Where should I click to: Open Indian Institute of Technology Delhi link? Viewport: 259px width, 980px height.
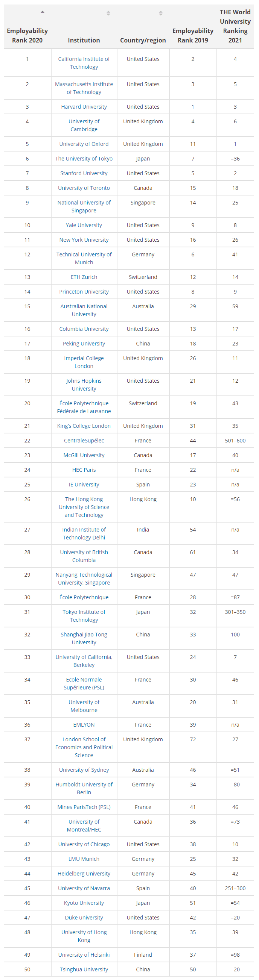[x=84, y=533]
